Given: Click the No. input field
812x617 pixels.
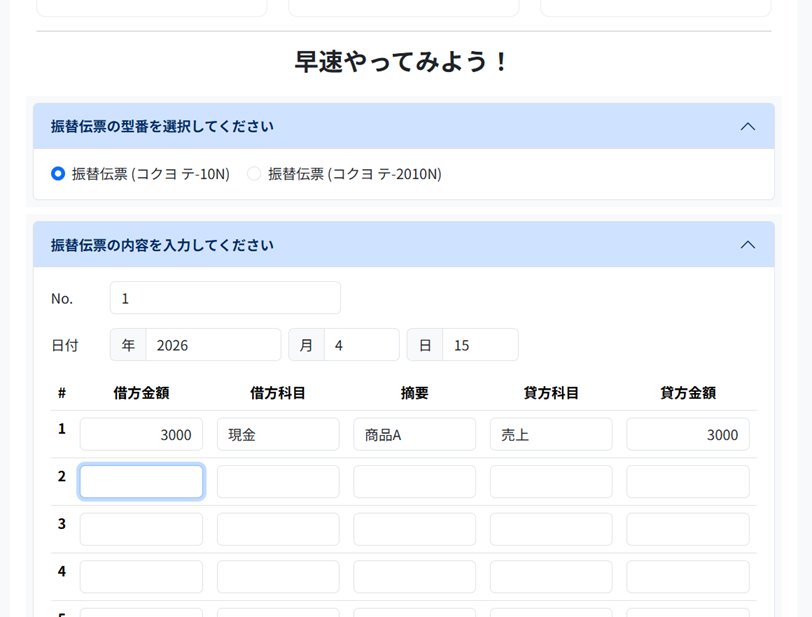Looking at the screenshot, I should pyautogui.click(x=225, y=298).
